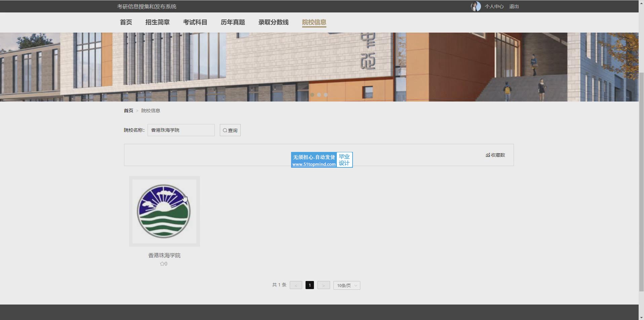Click 首页 in the breadcrumb

coord(128,111)
